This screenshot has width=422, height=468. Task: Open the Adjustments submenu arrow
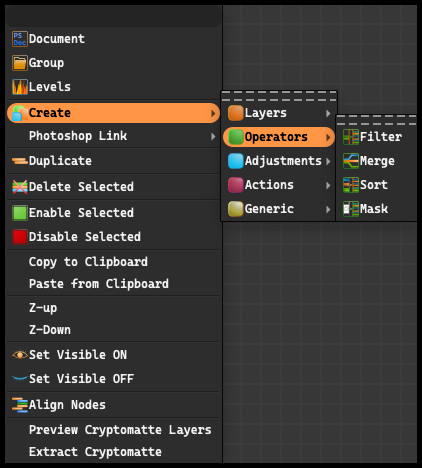click(328, 161)
